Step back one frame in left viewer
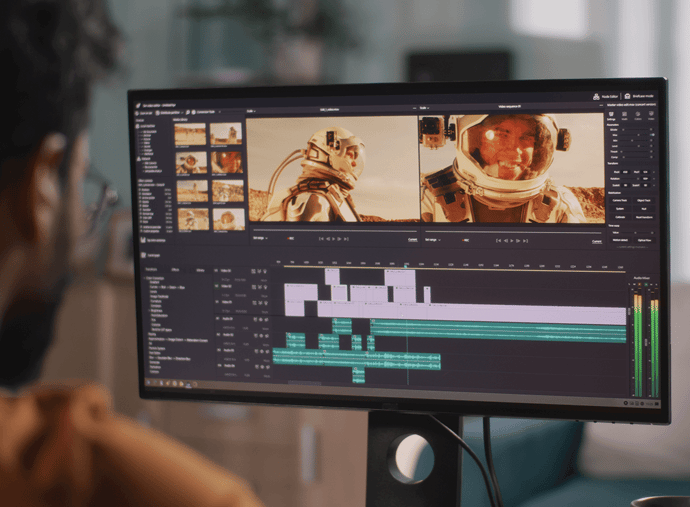690x507 pixels. point(327,239)
